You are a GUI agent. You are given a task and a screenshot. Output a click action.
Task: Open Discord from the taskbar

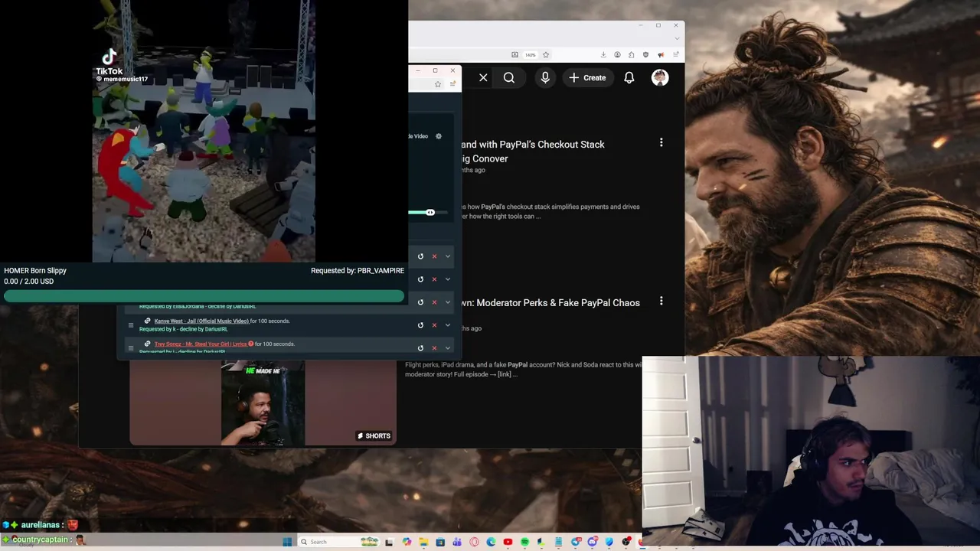pos(593,542)
